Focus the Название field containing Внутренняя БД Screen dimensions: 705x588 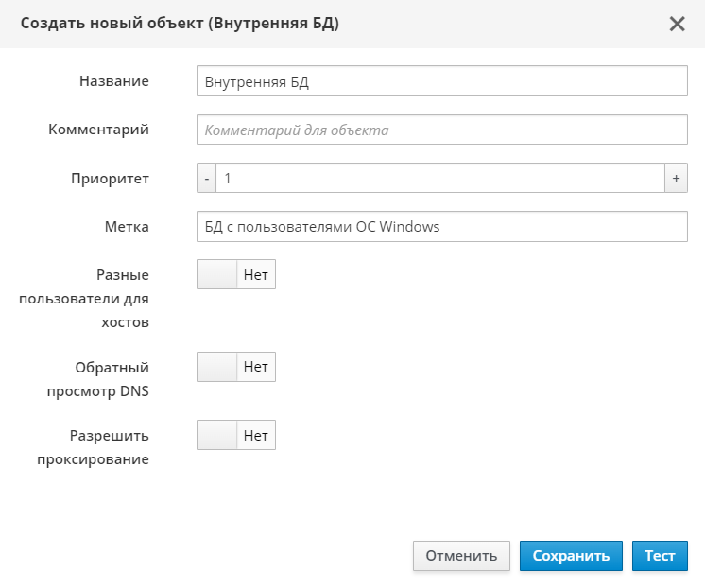(x=441, y=81)
